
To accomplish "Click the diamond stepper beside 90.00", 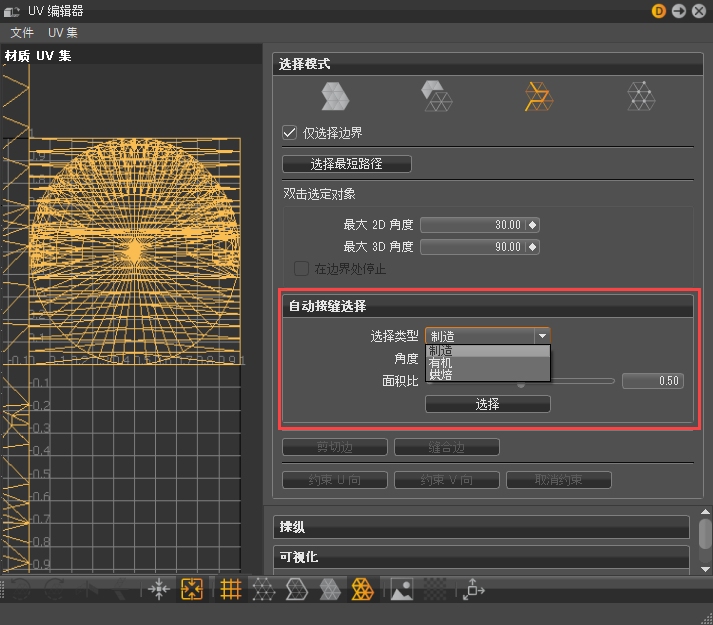I will pyautogui.click(x=532, y=247).
